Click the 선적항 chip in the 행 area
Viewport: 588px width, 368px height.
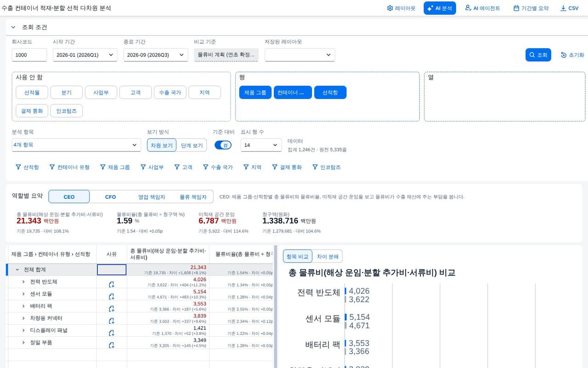pyautogui.click(x=330, y=92)
